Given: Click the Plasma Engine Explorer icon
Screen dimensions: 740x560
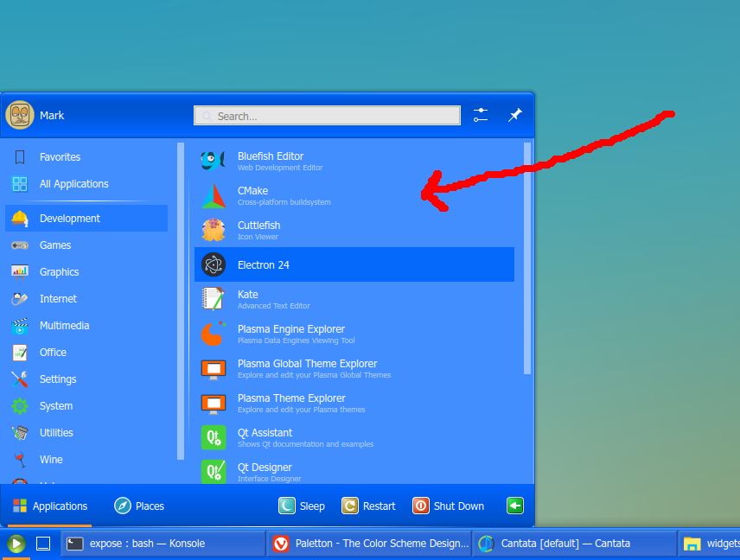Looking at the screenshot, I should 214,334.
